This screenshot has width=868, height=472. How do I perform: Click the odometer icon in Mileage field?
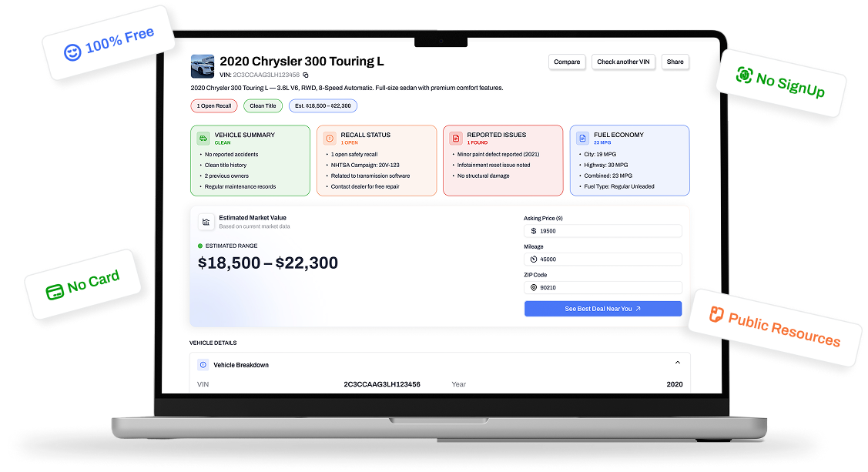click(x=534, y=259)
